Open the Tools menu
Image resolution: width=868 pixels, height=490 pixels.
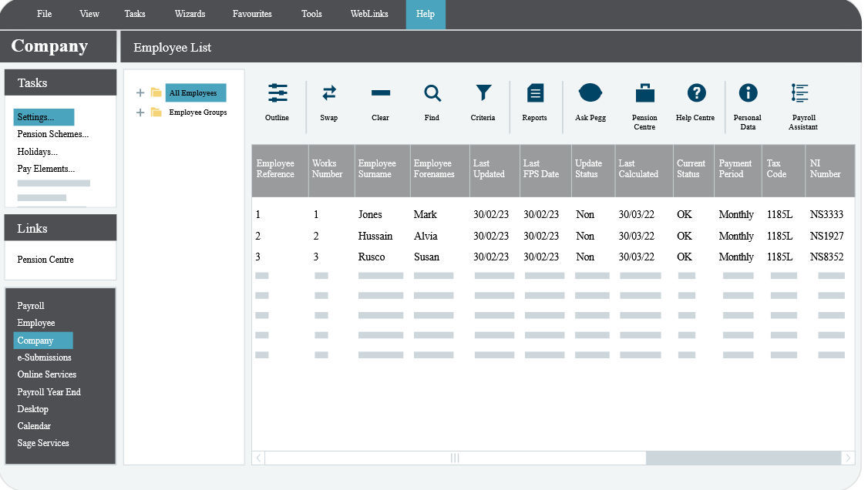tap(311, 13)
